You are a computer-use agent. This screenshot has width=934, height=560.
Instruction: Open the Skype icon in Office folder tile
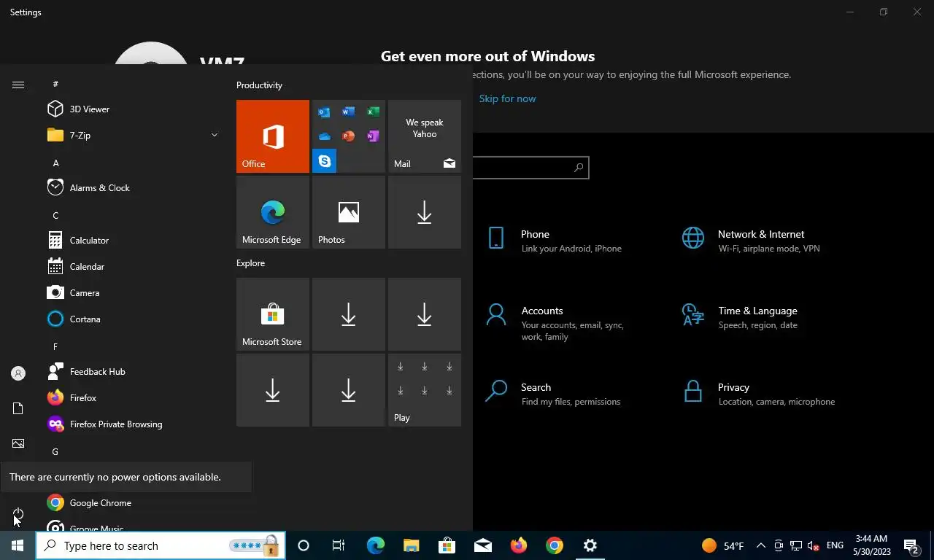point(325,161)
